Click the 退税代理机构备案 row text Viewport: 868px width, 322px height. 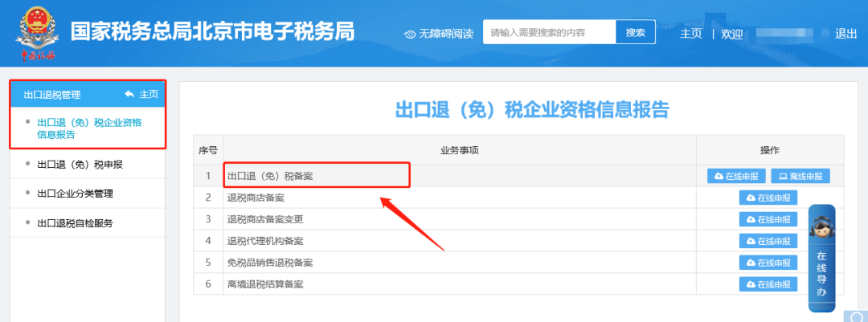tap(265, 241)
